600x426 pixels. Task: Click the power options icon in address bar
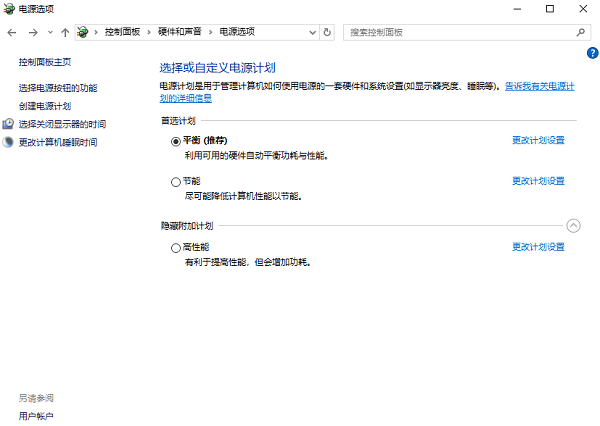pyautogui.click(x=83, y=32)
